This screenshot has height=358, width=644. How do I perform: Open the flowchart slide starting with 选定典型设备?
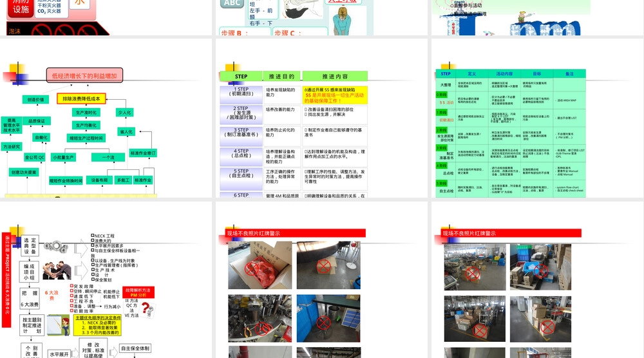pos(106,279)
